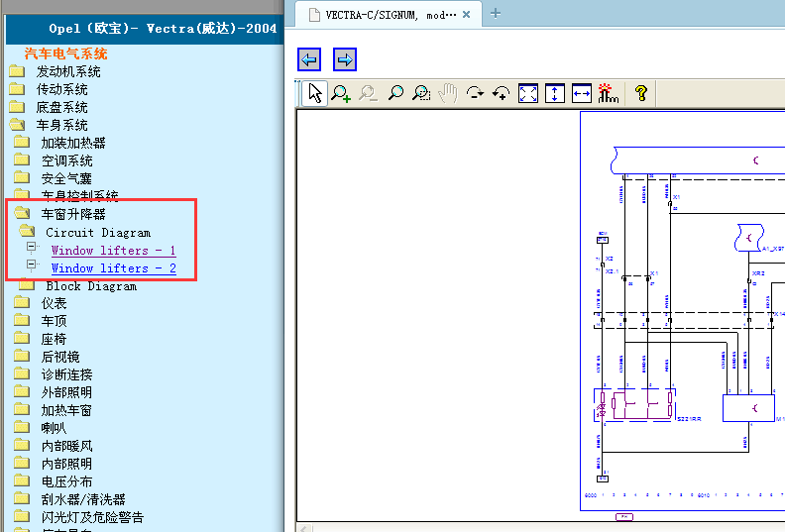Click the 汽车电气系统 heading
785x532 pixels.
pos(65,53)
